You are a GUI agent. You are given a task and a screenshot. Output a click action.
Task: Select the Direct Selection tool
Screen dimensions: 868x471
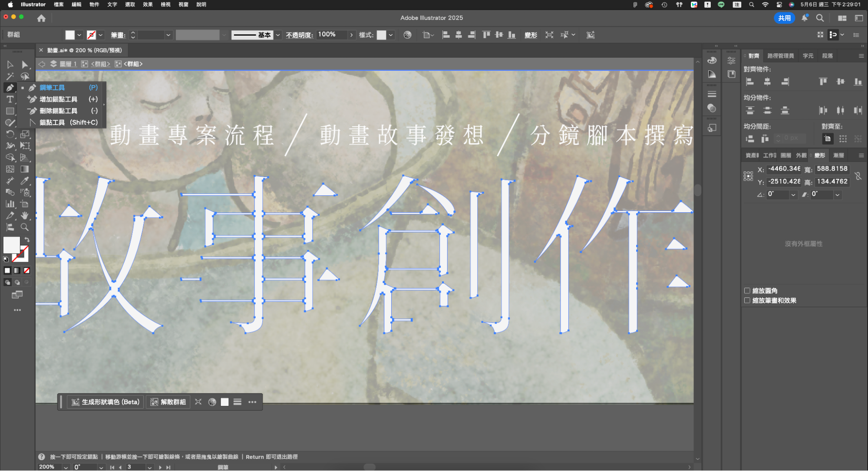coord(25,65)
